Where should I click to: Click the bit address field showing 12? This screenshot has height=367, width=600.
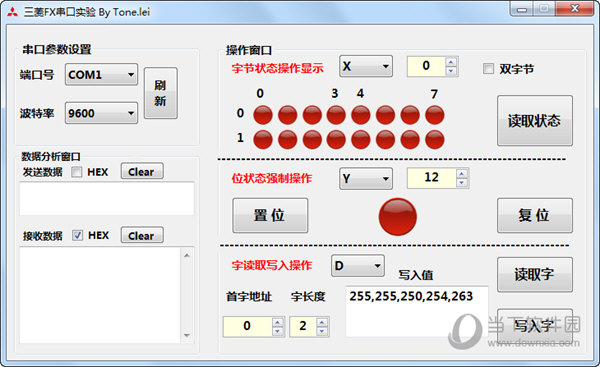[432, 178]
